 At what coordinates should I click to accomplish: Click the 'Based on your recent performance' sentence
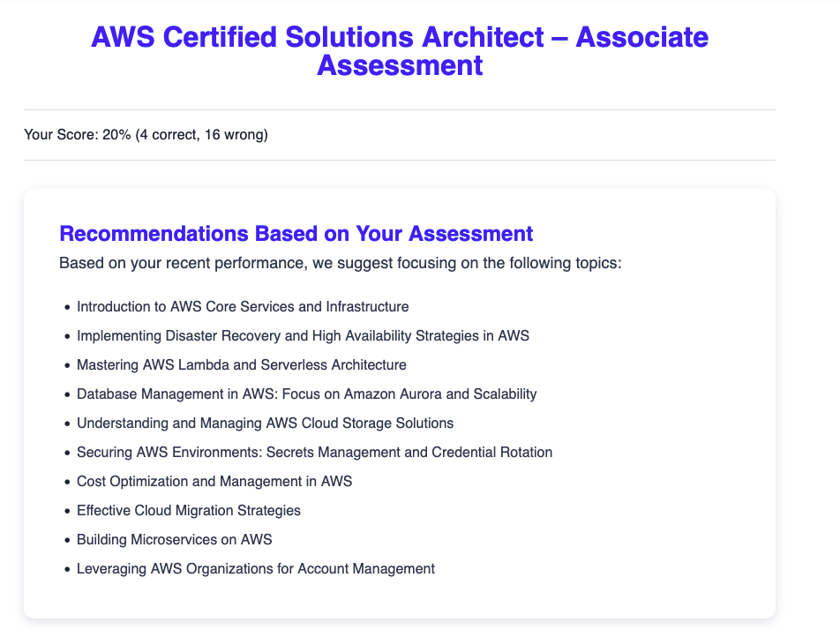(x=341, y=263)
